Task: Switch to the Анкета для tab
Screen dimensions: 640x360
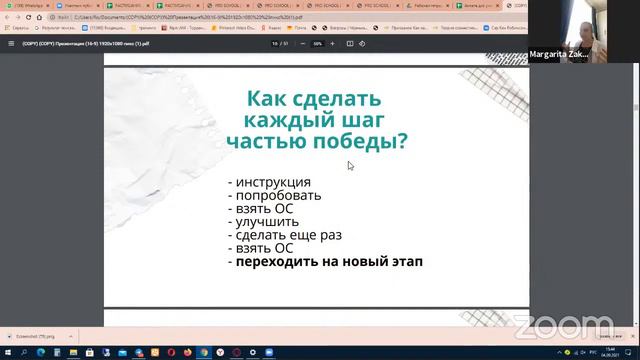Action: (x=478, y=6)
